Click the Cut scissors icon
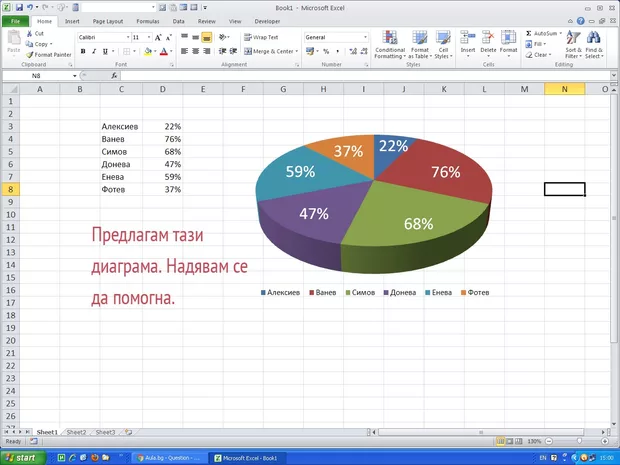Viewport: 620px width, 465px height. coord(29,34)
